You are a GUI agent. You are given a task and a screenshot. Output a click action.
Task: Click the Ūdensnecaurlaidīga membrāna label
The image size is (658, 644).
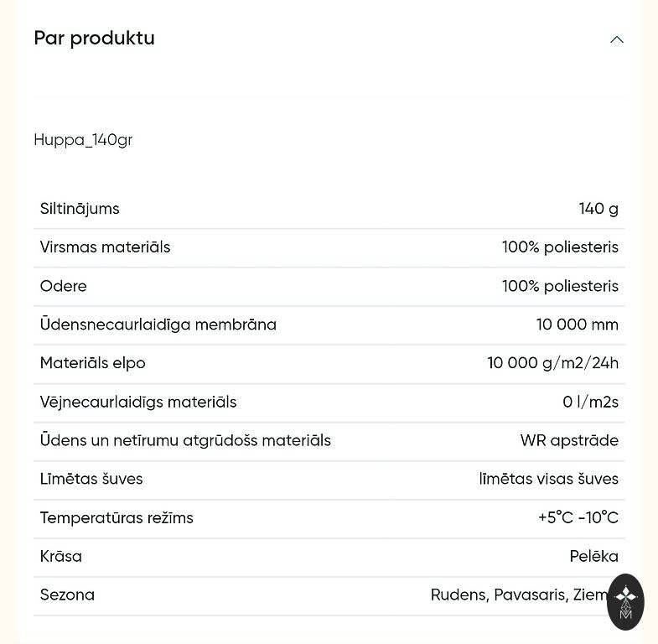tap(158, 325)
